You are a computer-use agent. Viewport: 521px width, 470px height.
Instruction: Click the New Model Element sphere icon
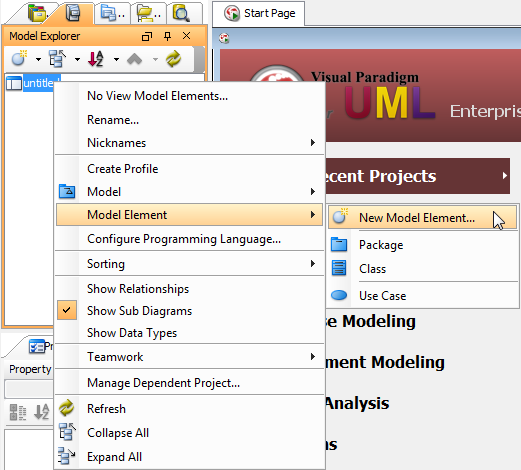click(340, 216)
